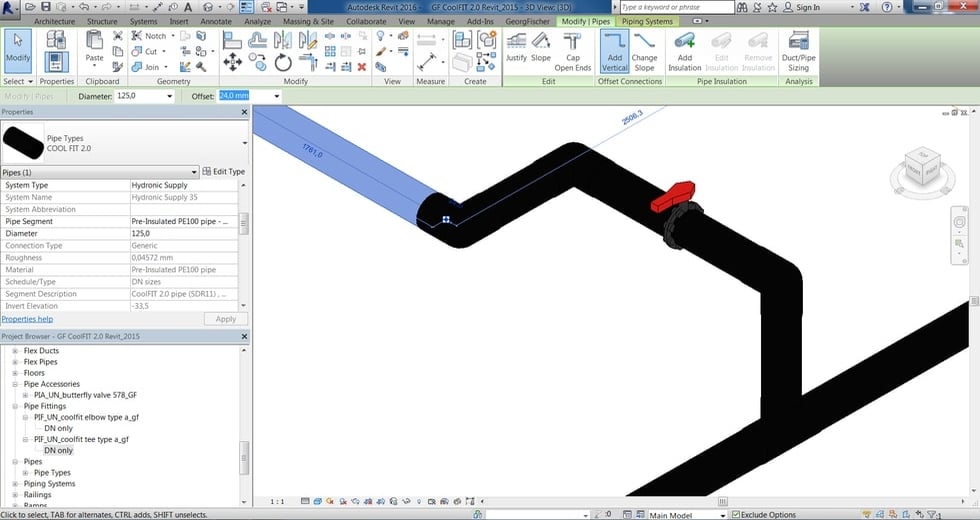Open the Main Model design options dropdown

point(722,515)
